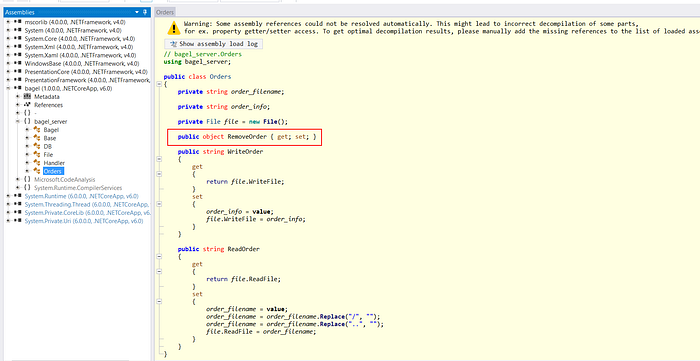Click the braces icon of the '-' namespace
Viewport: 700px width, 361px height.
tap(27, 113)
